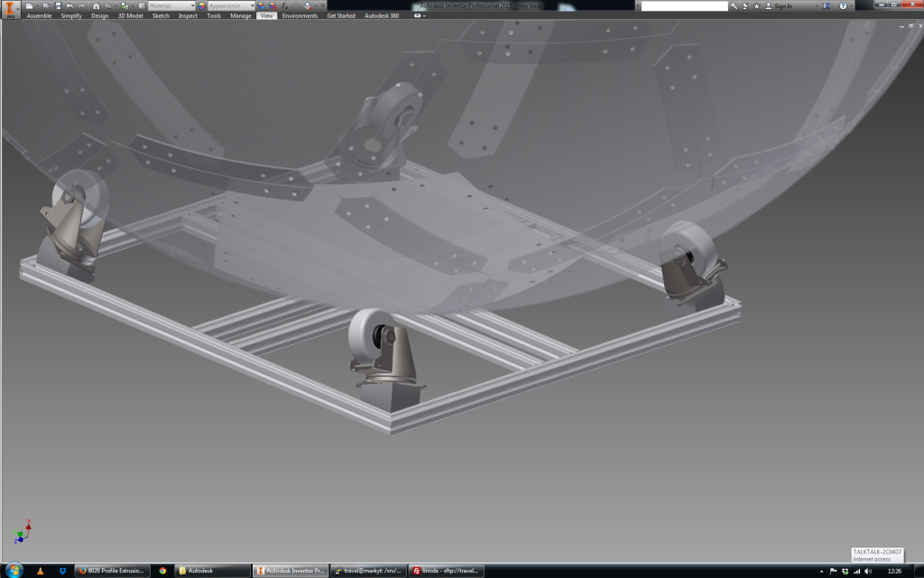Click the Action Center flag tray icon
The image size is (924, 578).
click(833, 571)
